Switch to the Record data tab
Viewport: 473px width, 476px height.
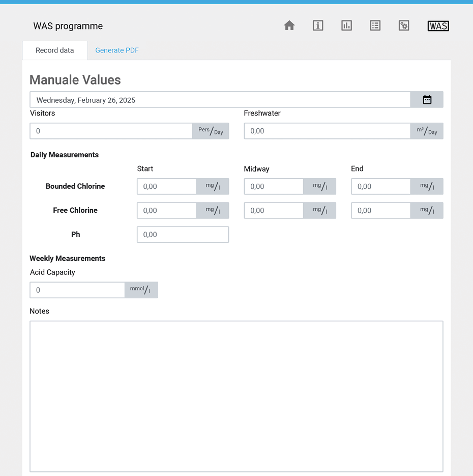coord(55,50)
